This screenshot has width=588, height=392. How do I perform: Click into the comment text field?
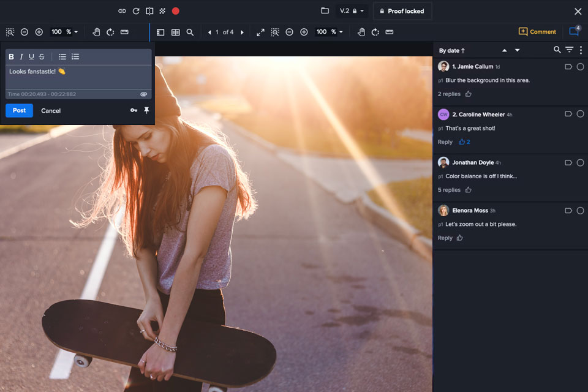click(78, 77)
